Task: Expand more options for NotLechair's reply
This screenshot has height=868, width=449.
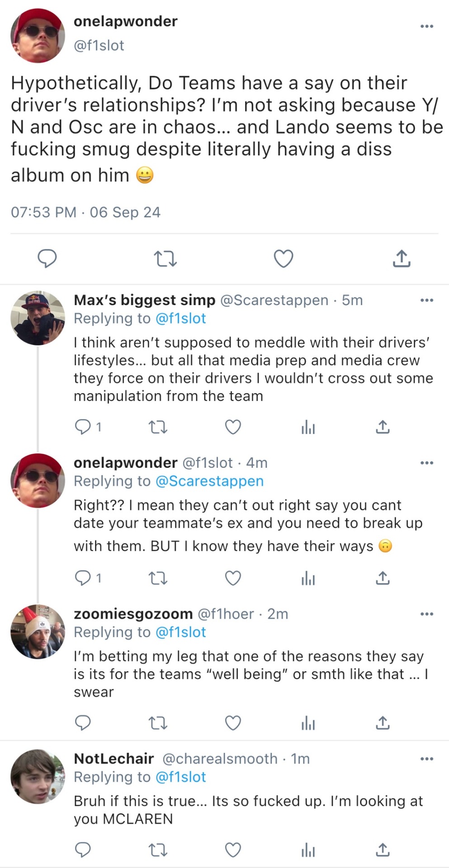Action: 426,759
